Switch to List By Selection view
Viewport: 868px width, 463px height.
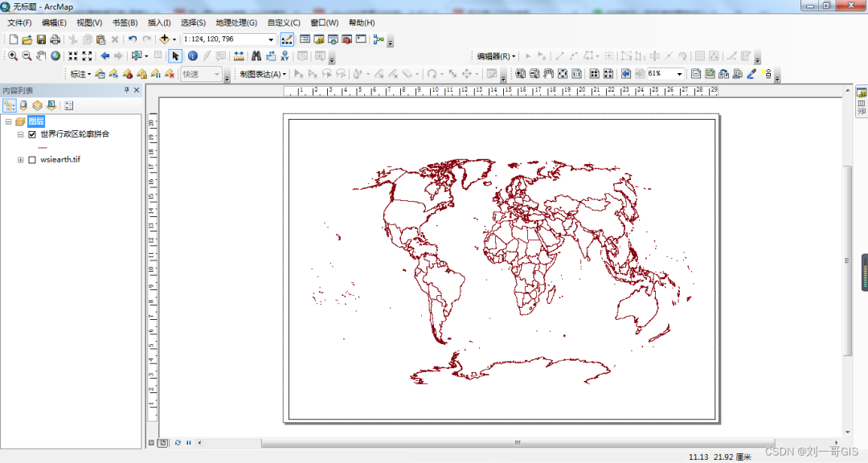(x=51, y=105)
